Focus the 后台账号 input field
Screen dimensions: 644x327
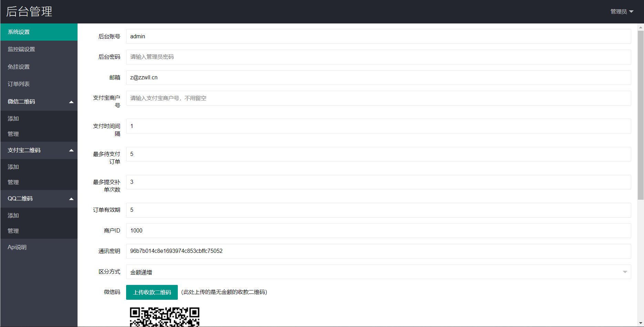(x=378, y=37)
